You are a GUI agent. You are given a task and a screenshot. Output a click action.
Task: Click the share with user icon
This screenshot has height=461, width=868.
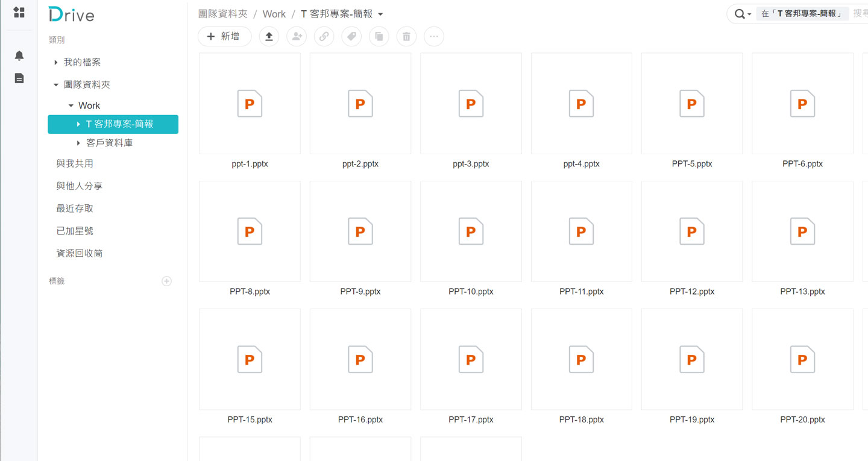point(297,37)
